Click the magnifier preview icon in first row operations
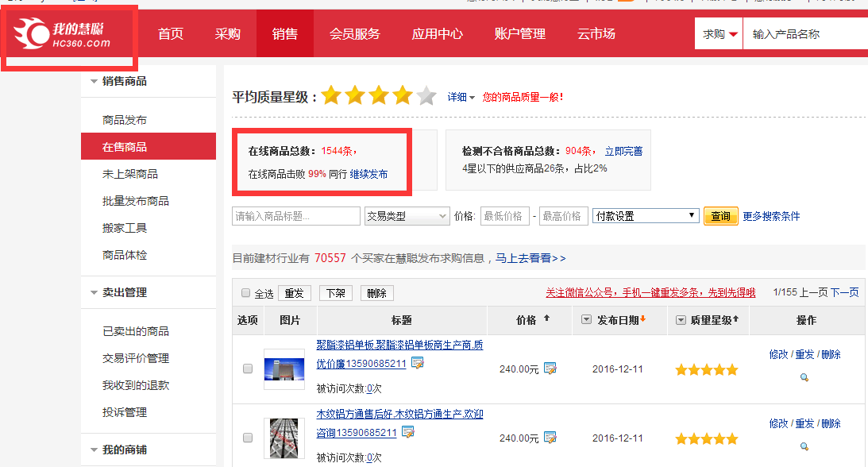 (x=804, y=378)
